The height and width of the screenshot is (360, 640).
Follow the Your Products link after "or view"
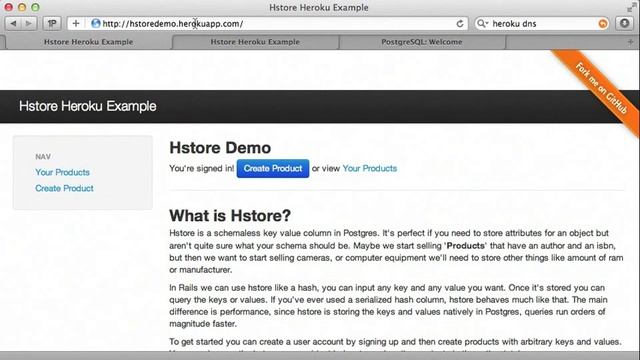pyautogui.click(x=369, y=169)
